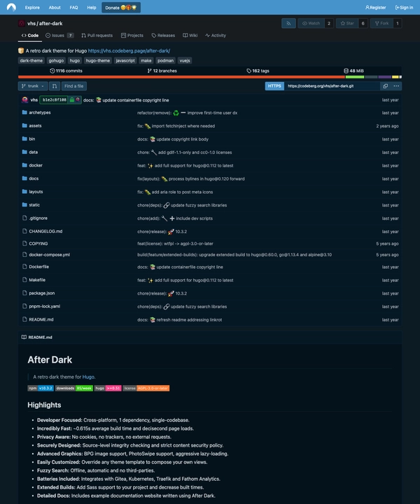420x504 pixels.
Task: Click the package.json file icon
Action: point(24,293)
